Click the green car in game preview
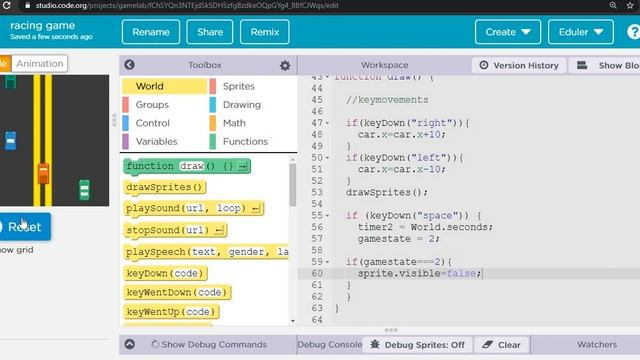640x360 pixels. click(x=84, y=190)
